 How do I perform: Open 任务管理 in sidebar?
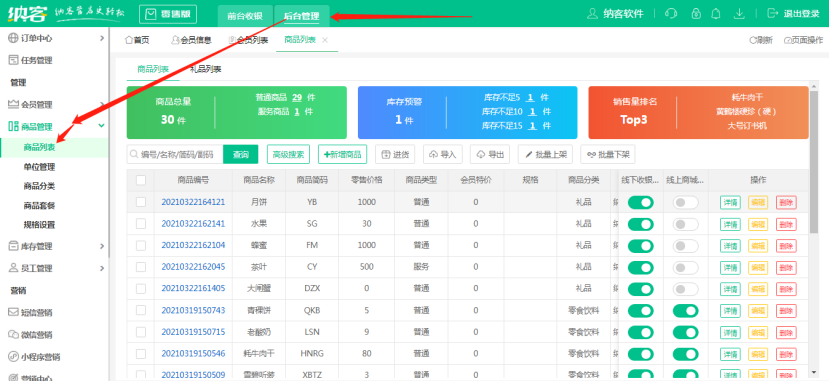(54, 60)
